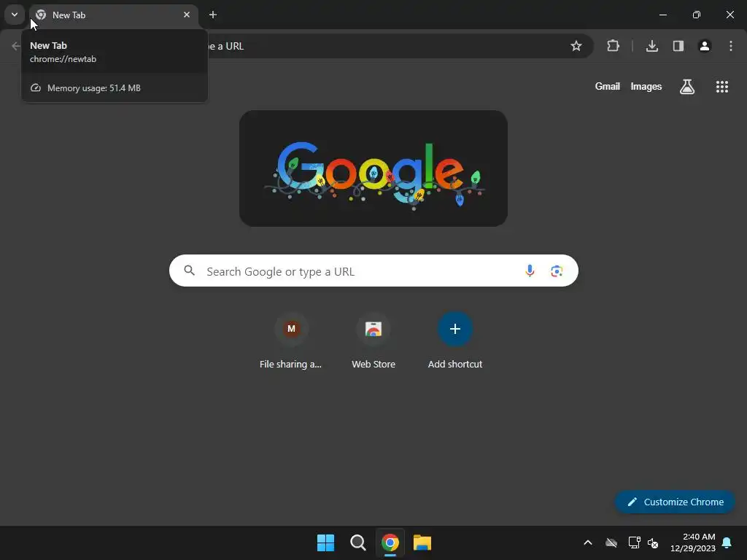This screenshot has height=560, width=747.
Task: Open the Chrome profile avatar
Action: [x=704, y=46]
